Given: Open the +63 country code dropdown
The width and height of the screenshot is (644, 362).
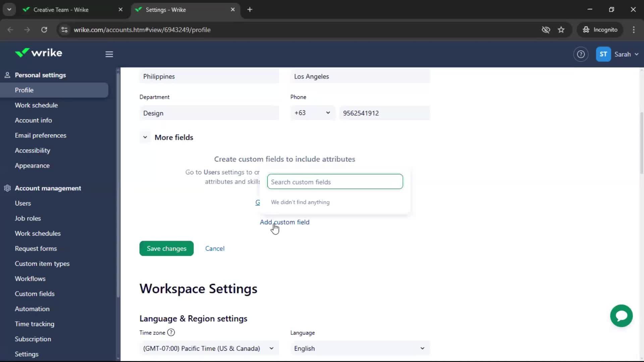Looking at the screenshot, I should click(312, 113).
